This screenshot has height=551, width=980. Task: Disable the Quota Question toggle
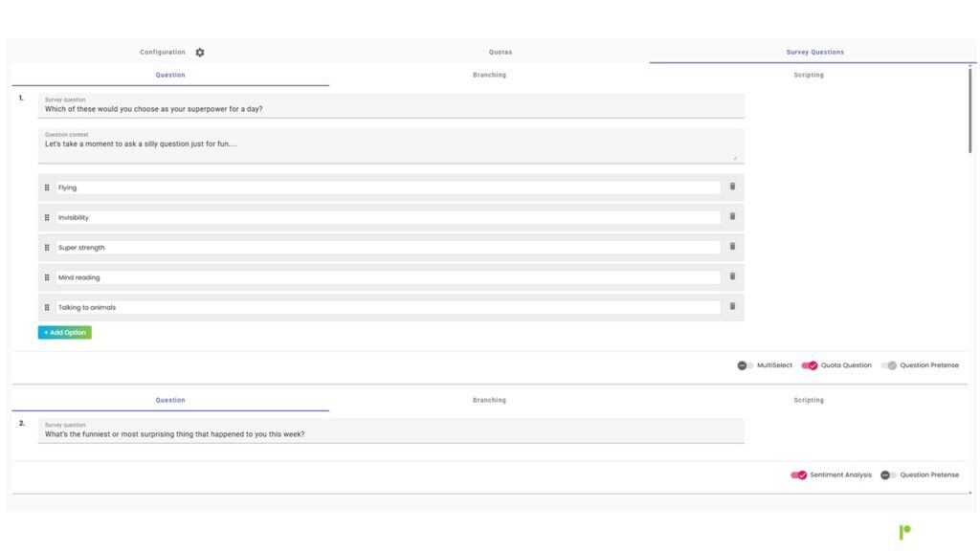pyautogui.click(x=810, y=365)
